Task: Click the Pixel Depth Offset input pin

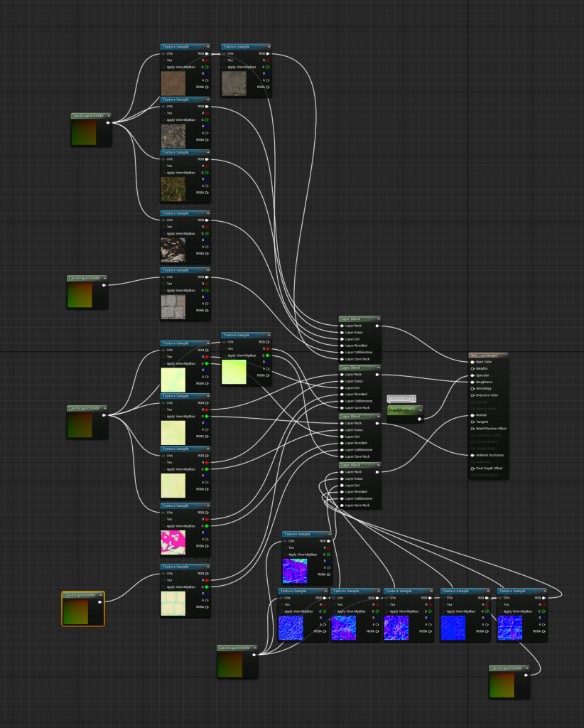Action: coord(473,469)
